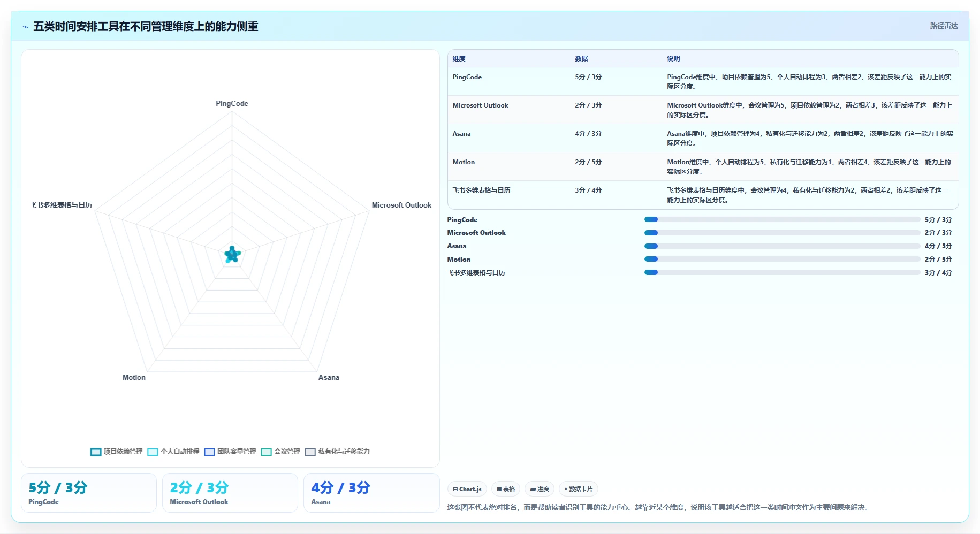Toggle 私有化与迁移能力 legend item
The width and height of the screenshot is (980, 534).
(338, 452)
